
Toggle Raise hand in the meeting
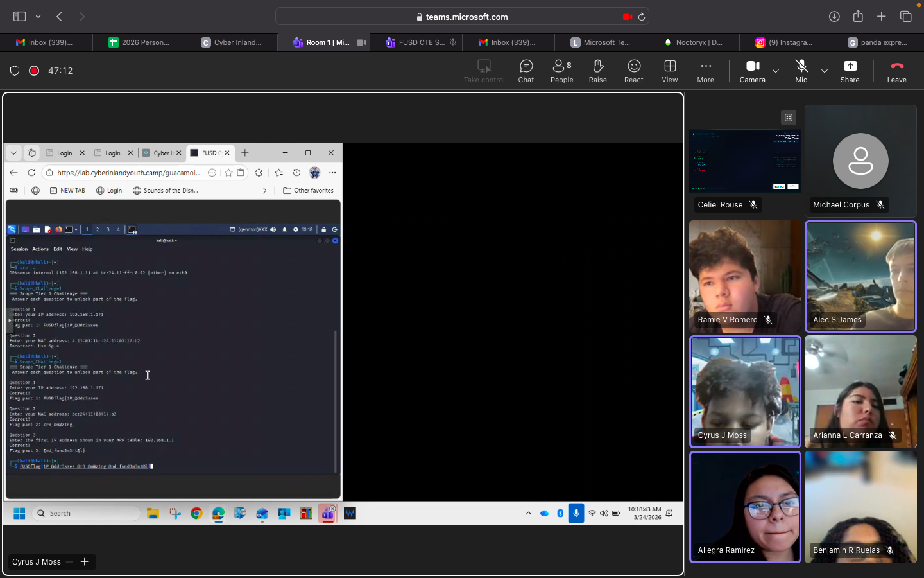point(597,71)
